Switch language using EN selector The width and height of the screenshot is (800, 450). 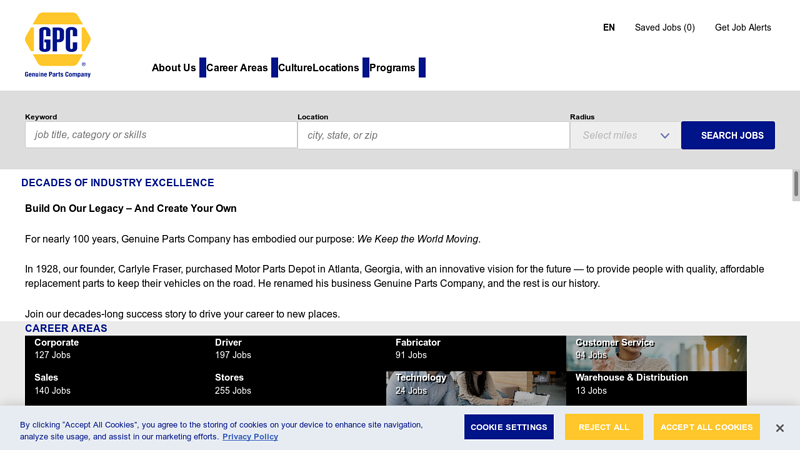[x=608, y=28]
